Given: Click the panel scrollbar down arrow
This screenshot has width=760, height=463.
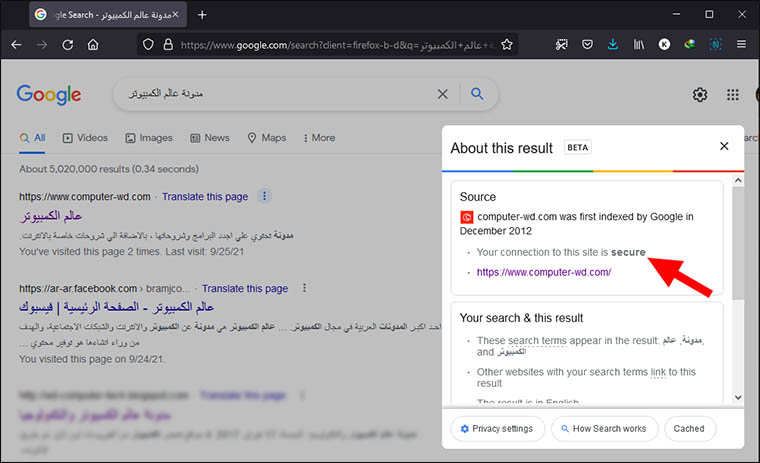Looking at the screenshot, I should coord(738,398).
